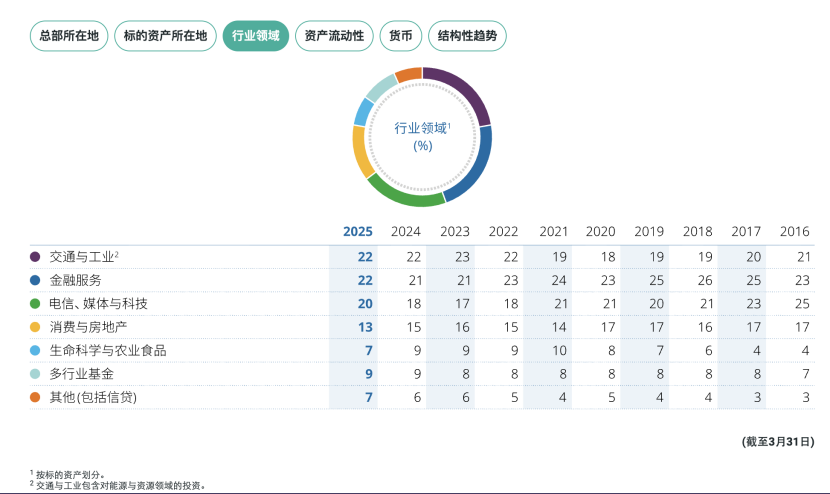The width and height of the screenshot is (830, 494).
Task: Click the purple 交通与工业 legend dot
Action: coord(35,257)
